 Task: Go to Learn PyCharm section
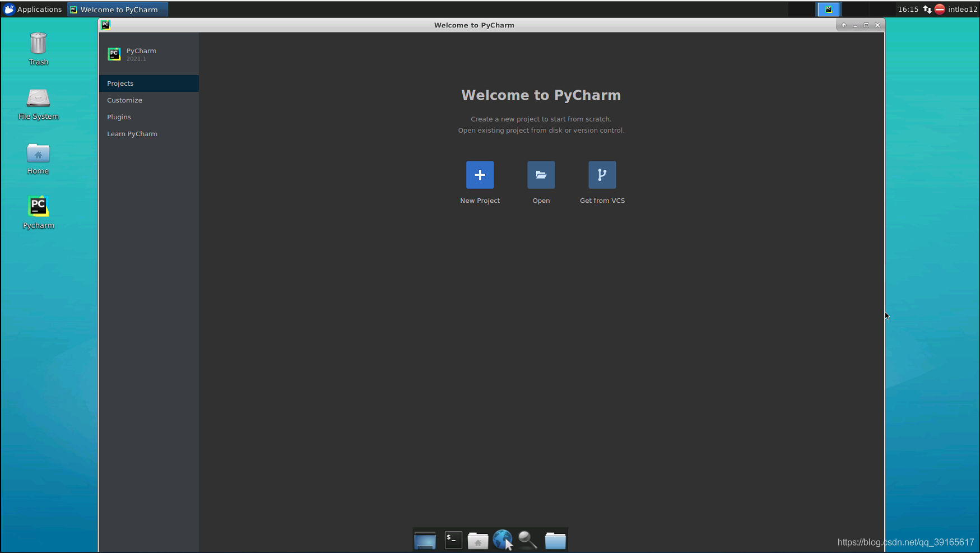pos(148,134)
